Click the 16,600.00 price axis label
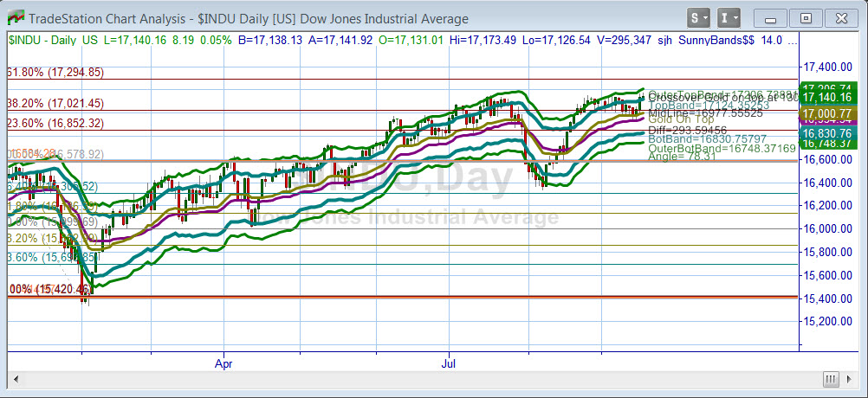The width and height of the screenshot is (868, 398). pos(829,160)
